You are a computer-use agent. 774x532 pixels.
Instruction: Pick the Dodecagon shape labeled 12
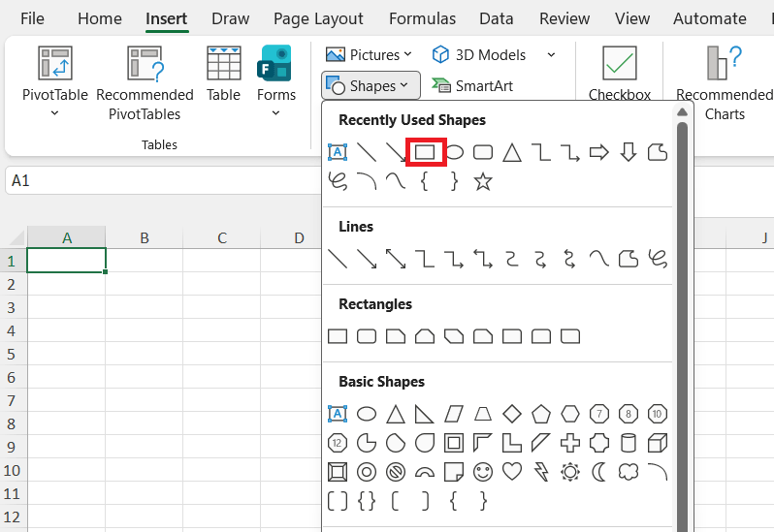338,443
